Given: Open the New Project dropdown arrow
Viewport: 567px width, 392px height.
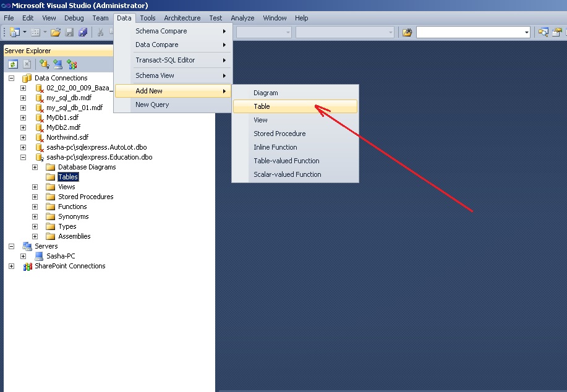Looking at the screenshot, I should point(25,32).
